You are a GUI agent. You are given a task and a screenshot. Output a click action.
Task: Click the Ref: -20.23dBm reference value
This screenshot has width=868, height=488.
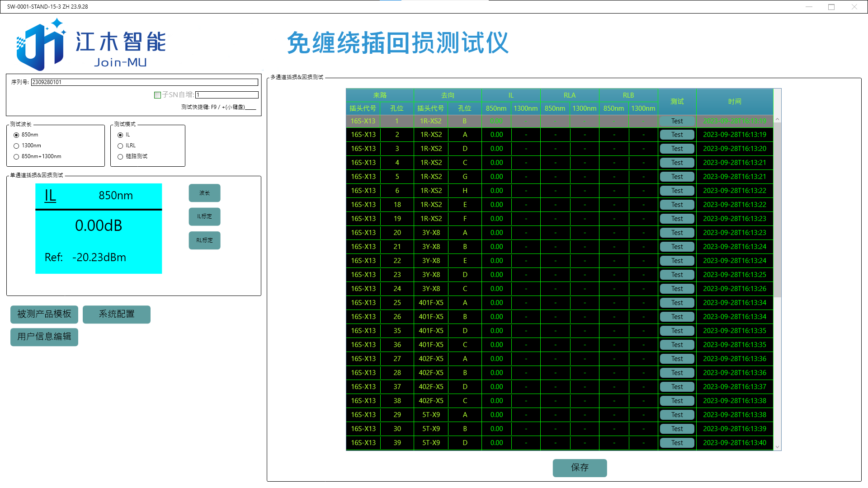pos(85,258)
